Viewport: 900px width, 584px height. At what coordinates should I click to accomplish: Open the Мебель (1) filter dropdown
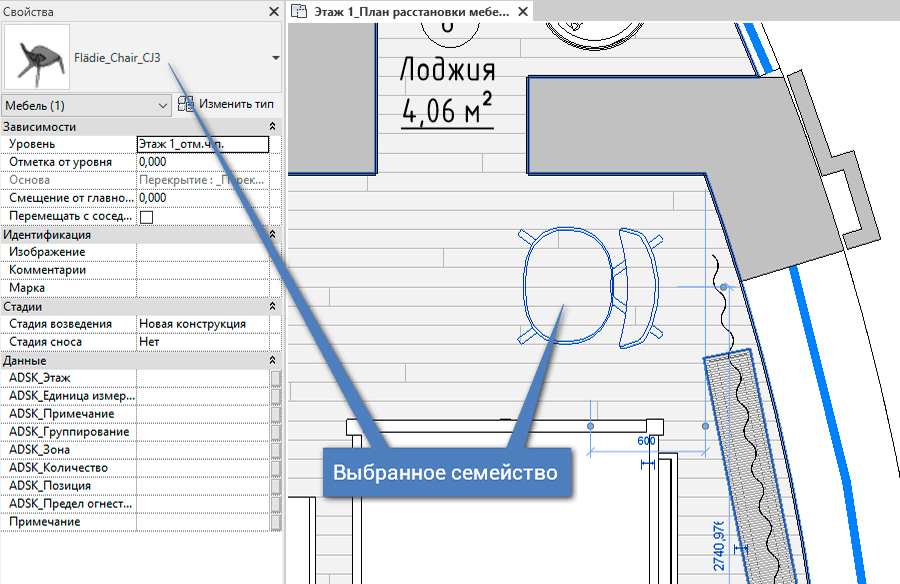pyautogui.click(x=86, y=106)
